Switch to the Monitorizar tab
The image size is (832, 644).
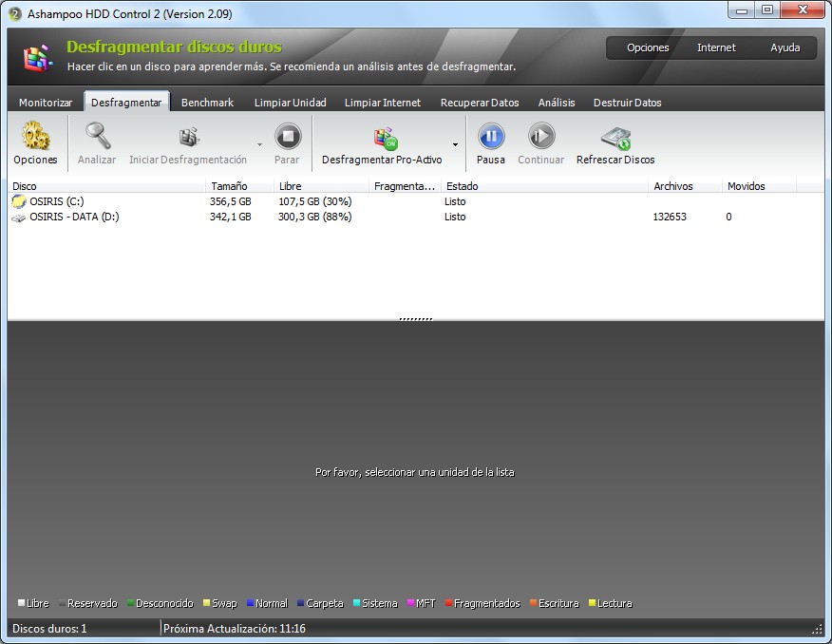point(46,103)
